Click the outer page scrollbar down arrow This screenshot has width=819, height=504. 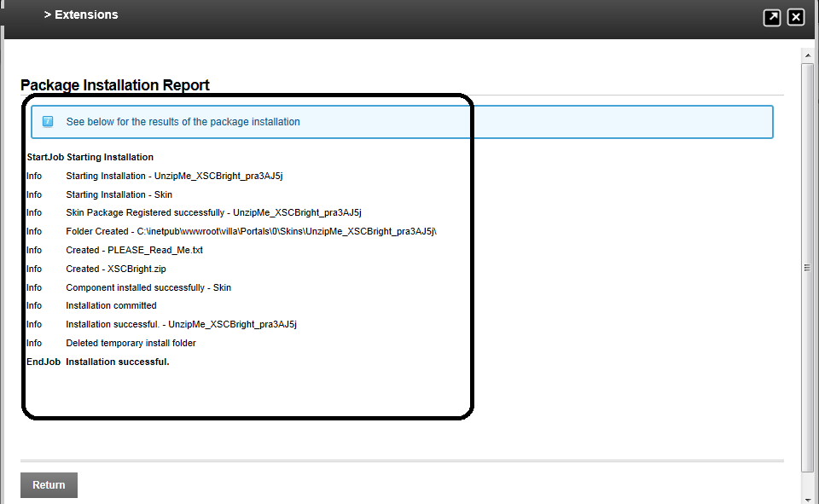(x=807, y=499)
